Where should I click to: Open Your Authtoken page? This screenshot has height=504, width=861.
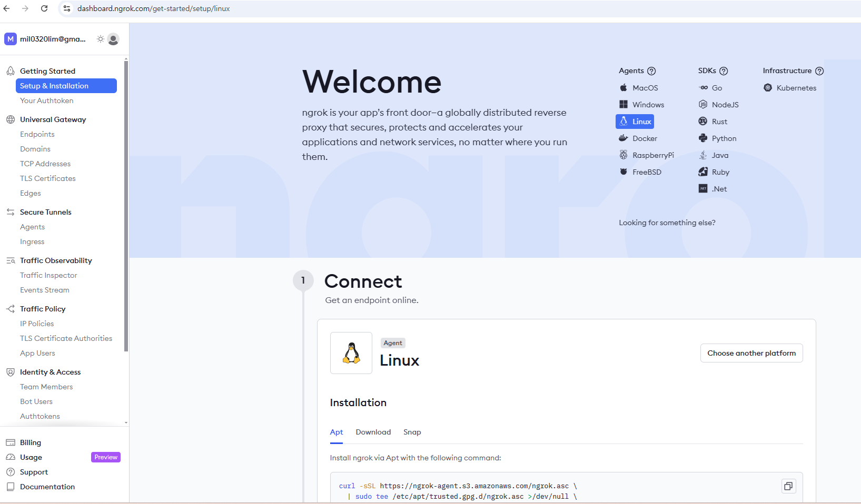coord(47,100)
